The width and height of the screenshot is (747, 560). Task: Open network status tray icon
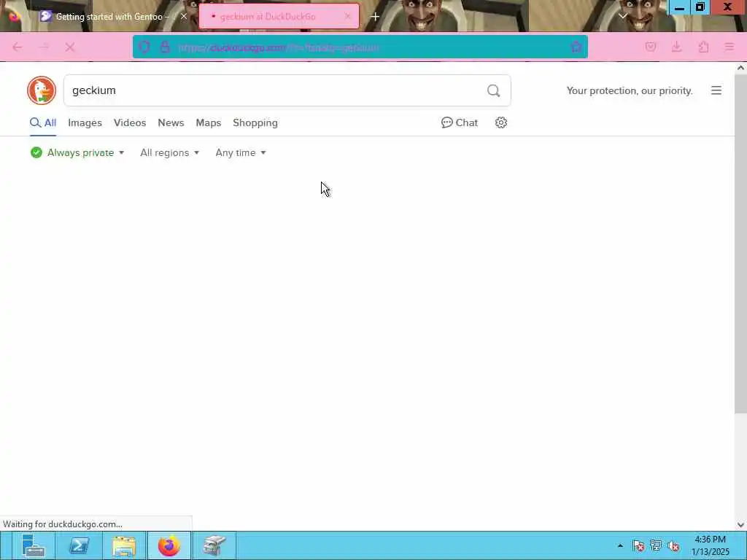(656, 545)
